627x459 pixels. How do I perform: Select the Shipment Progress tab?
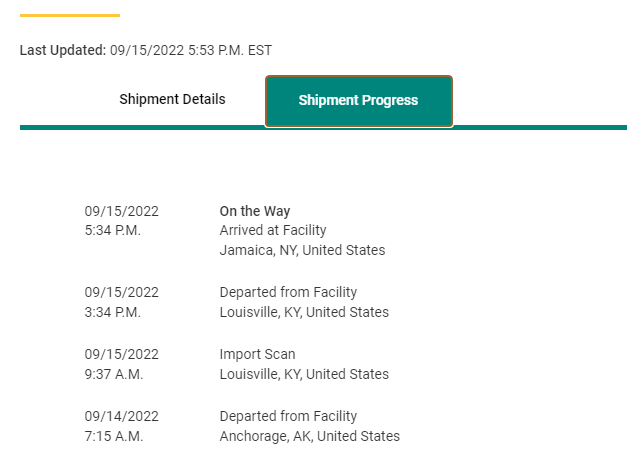click(x=358, y=101)
